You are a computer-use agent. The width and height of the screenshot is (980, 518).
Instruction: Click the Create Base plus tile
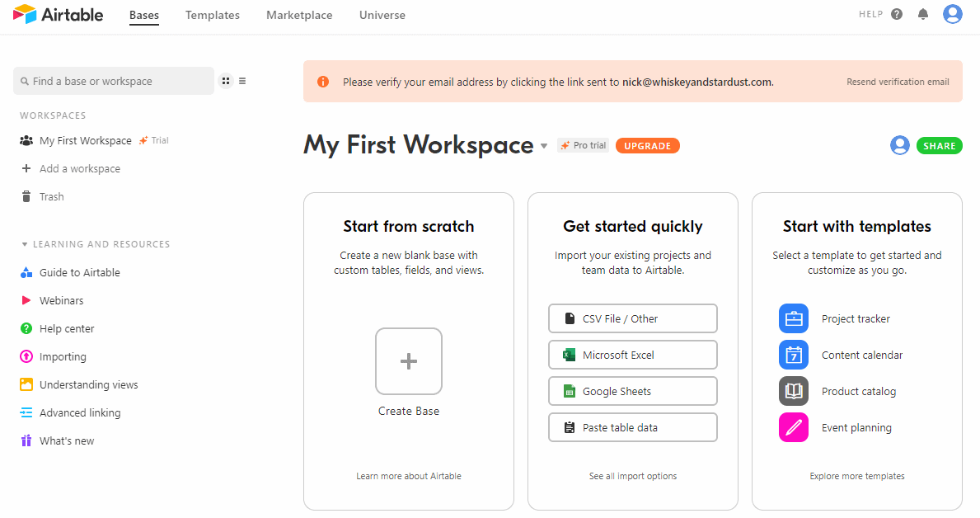point(409,361)
